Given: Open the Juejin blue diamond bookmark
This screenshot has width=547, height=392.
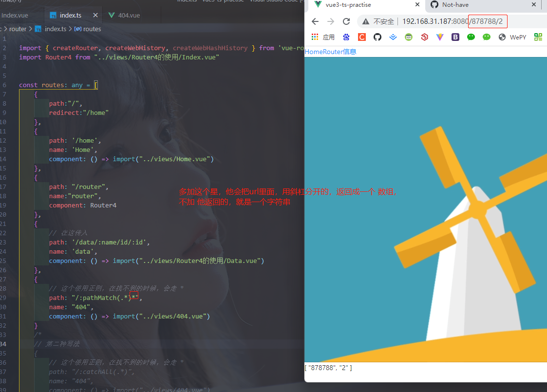Looking at the screenshot, I should (393, 37).
